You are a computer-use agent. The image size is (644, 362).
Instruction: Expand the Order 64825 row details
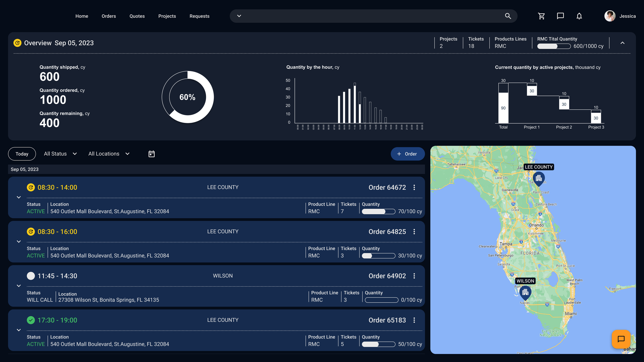(x=19, y=242)
